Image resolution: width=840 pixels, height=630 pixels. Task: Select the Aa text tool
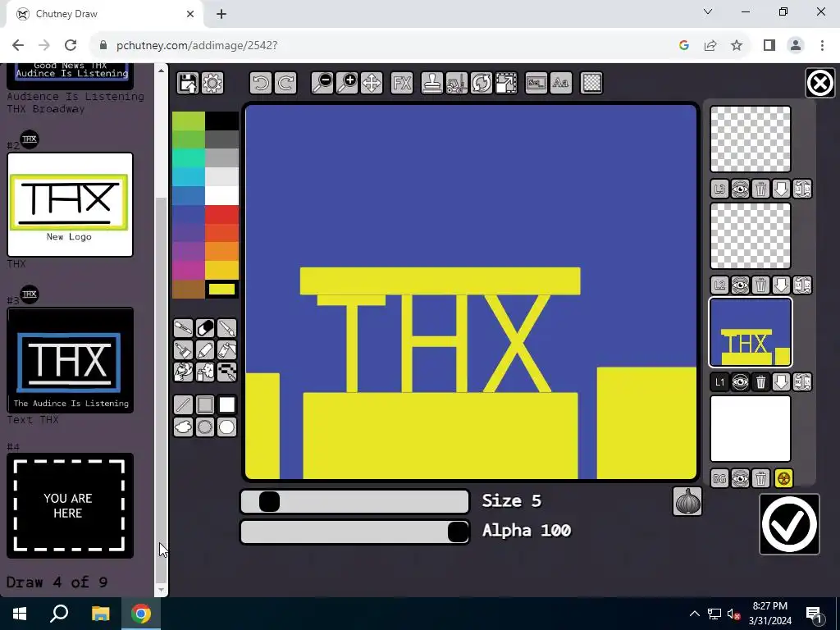click(561, 83)
